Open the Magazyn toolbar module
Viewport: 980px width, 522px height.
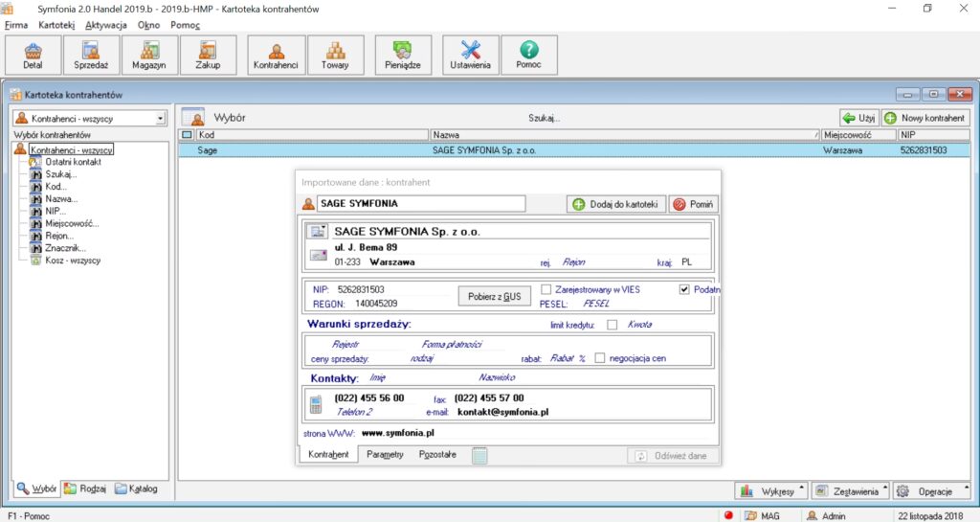(149, 56)
